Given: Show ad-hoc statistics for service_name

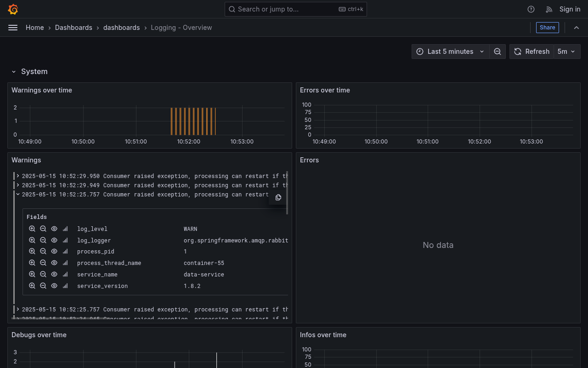Looking at the screenshot, I should (x=65, y=274).
